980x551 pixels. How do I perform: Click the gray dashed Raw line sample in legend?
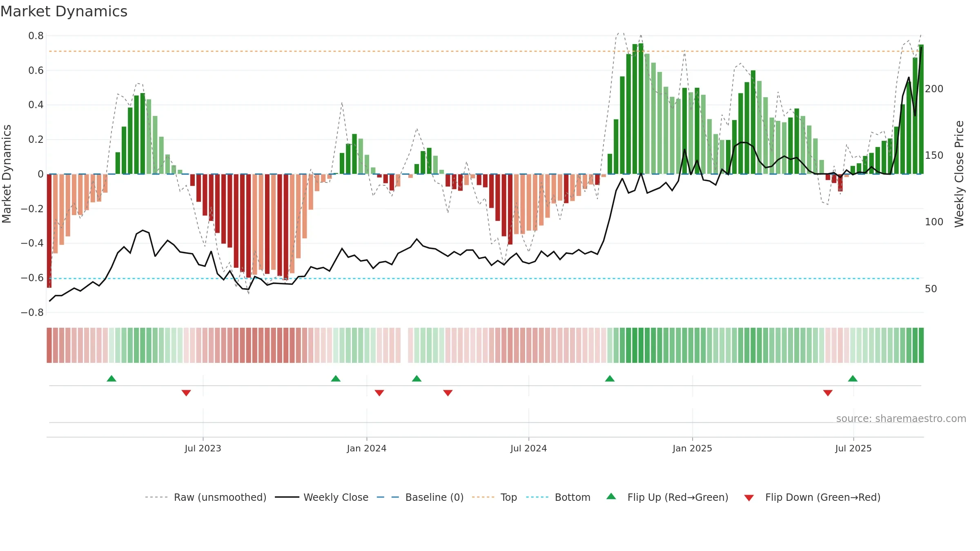[156, 497]
